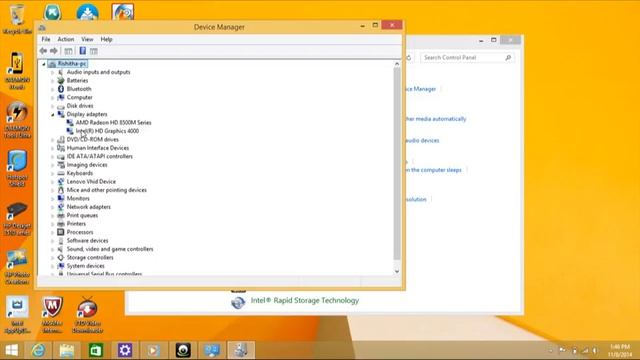Click the Back arrow in Device Manager toolbar
Screen dimensions: 640x360
click(43, 51)
